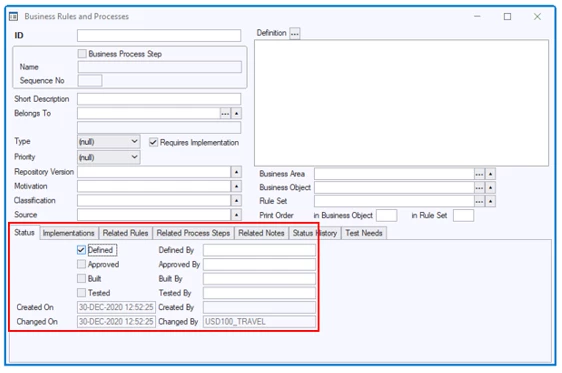Uncheck the Defined status checkbox
The image size is (562, 373).
81,250
